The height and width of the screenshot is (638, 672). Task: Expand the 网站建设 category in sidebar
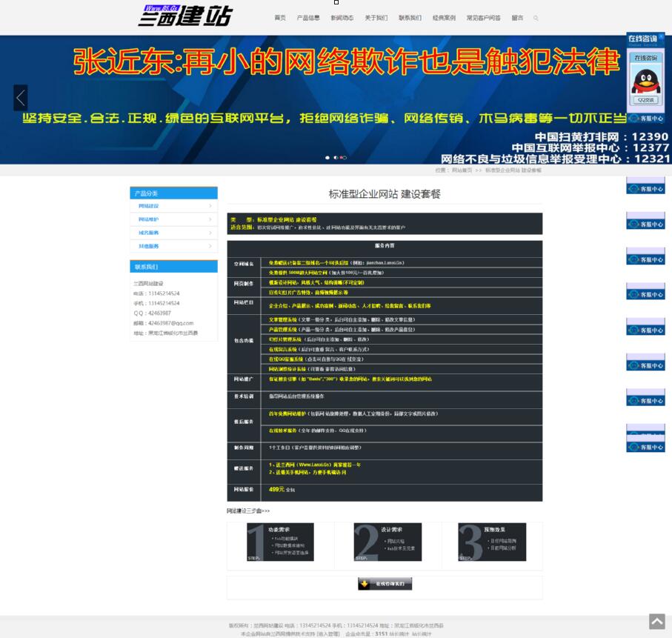click(173, 206)
